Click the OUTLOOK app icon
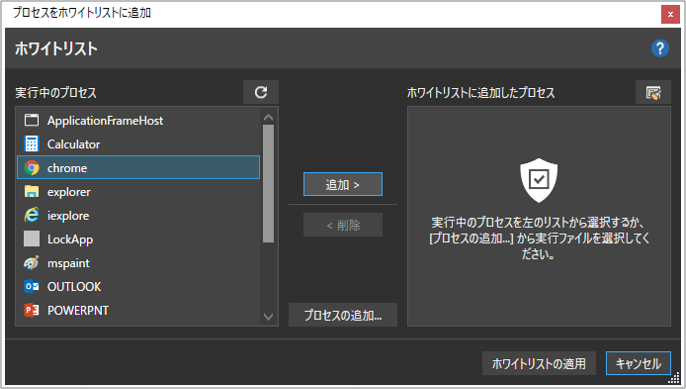This screenshot has height=389, width=686. pyautogui.click(x=32, y=287)
